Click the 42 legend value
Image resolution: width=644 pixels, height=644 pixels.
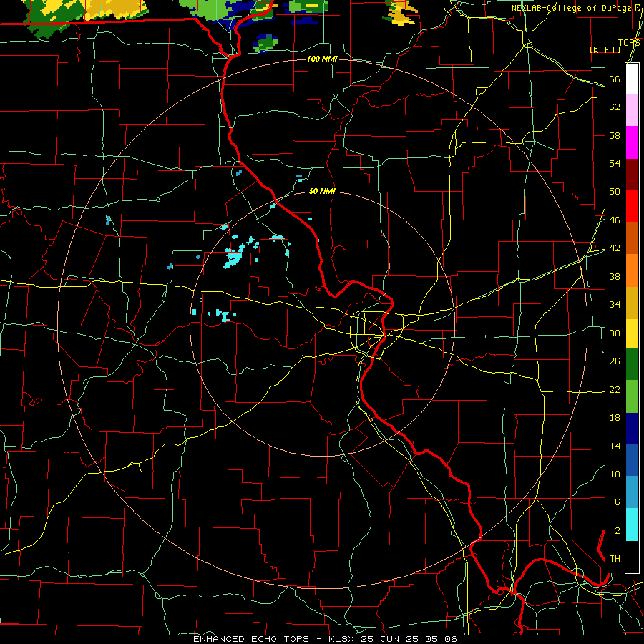point(615,248)
